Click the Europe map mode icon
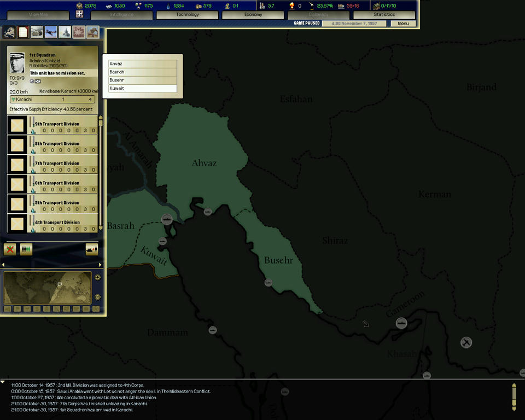This screenshot has height=420, width=525. (9, 32)
